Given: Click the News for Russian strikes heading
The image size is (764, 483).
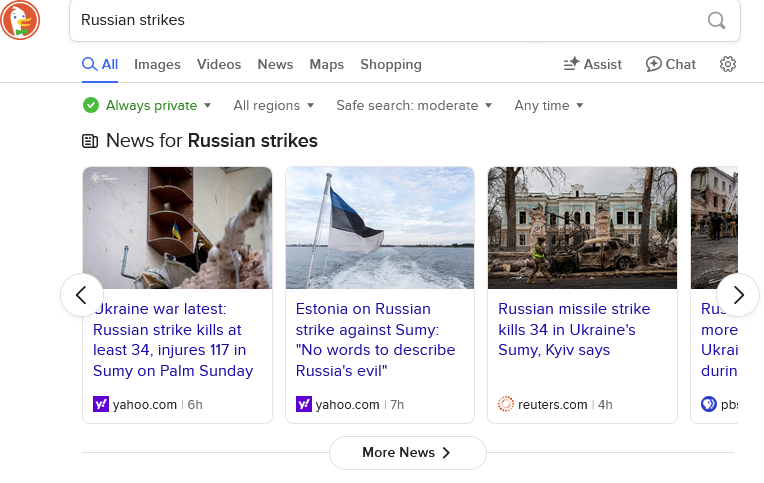Looking at the screenshot, I should pos(212,141).
